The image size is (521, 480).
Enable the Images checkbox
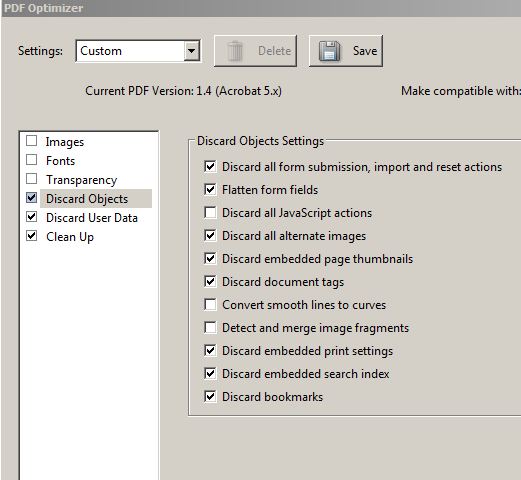click(31, 141)
